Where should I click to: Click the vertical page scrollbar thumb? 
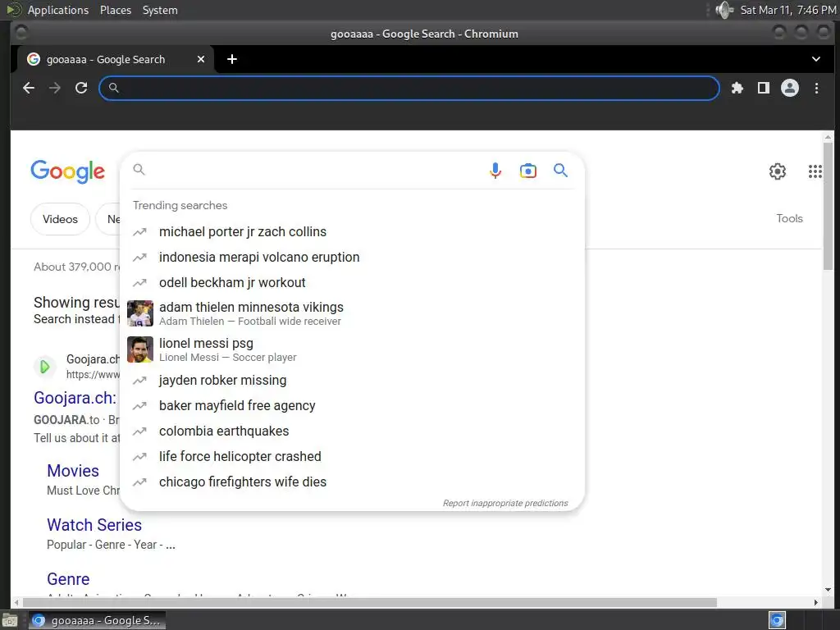pos(828,206)
